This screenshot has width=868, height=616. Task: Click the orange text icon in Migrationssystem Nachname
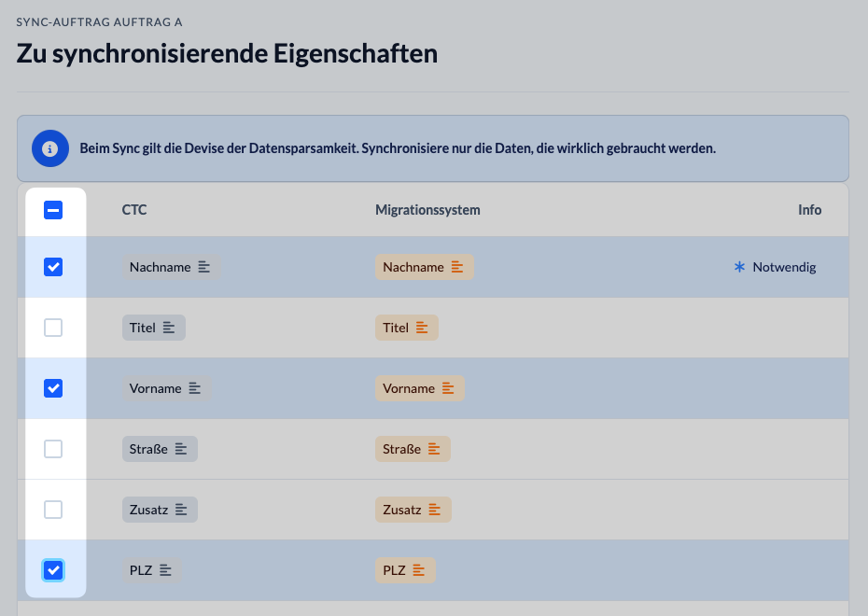pos(457,267)
